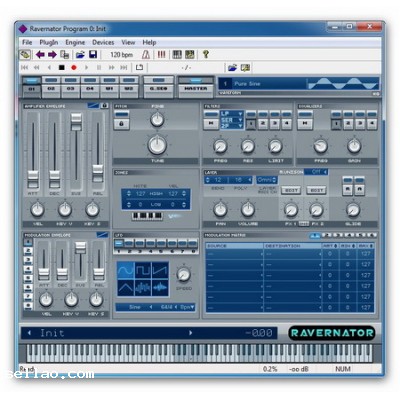Toggle oscillator O3 on switch
This screenshot has width=400, height=400.
click(x=70, y=80)
